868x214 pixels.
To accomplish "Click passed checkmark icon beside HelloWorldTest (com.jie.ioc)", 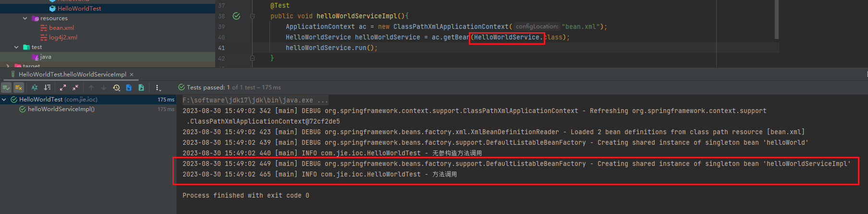I will pos(14,100).
